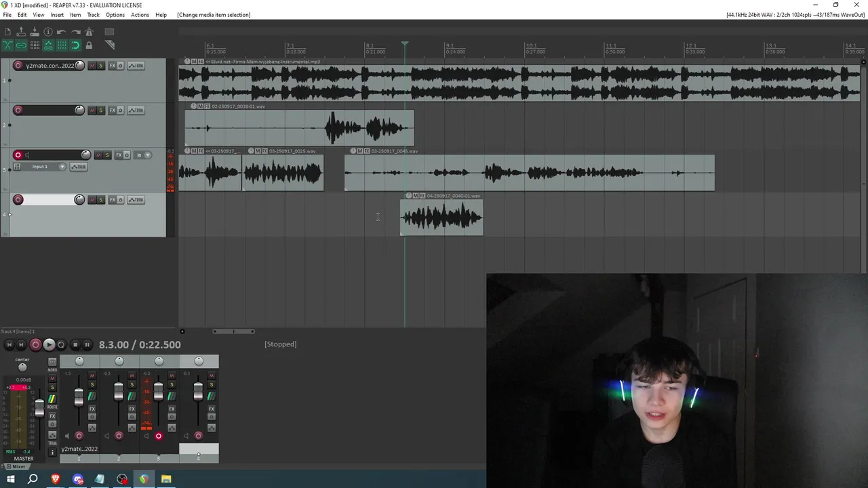Screen dimensions: 868x488
Task: Arm track 2 for recording
Action: click(x=18, y=110)
